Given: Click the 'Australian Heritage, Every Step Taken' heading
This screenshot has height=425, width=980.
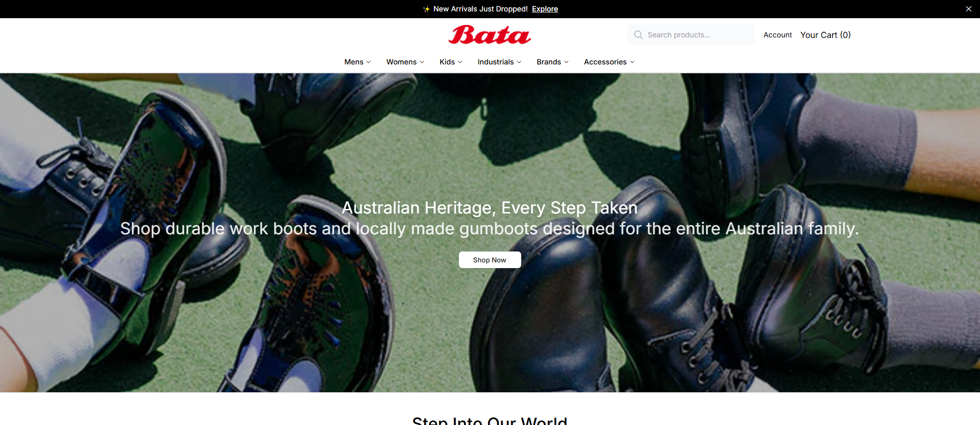Looking at the screenshot, I should (489, 208).
